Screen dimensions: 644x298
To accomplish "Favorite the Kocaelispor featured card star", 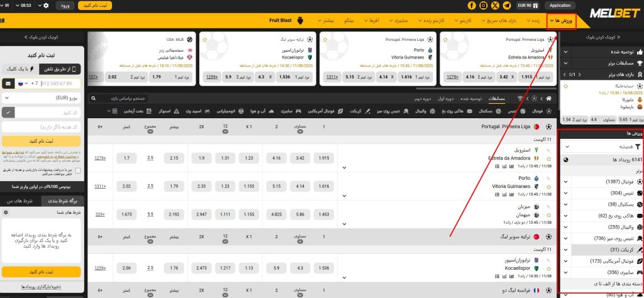I will [204, 40].
